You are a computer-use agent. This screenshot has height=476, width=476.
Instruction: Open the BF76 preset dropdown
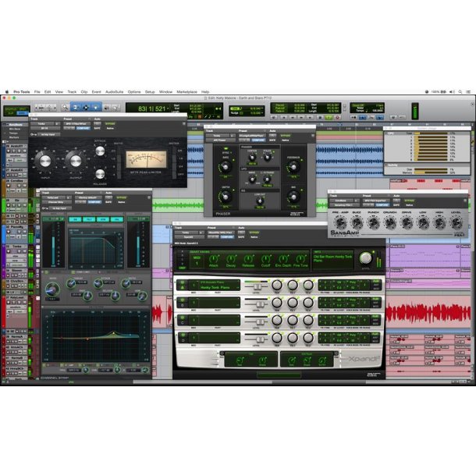76,124
